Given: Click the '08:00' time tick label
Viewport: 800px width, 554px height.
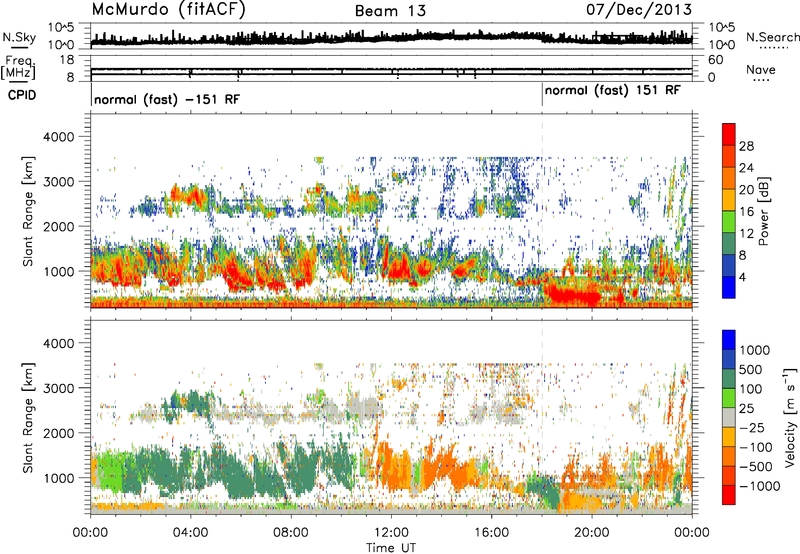Looking at the screenshot, I should (x=291, y=533).
